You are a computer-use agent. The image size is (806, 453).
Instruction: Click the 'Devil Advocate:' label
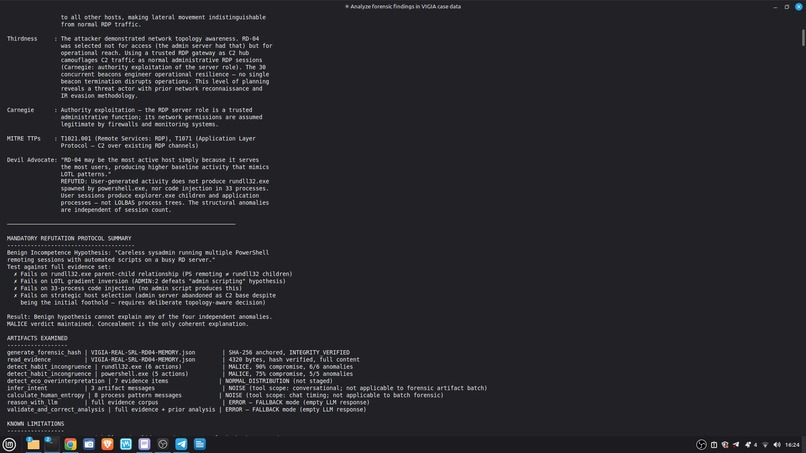[32, 160]
